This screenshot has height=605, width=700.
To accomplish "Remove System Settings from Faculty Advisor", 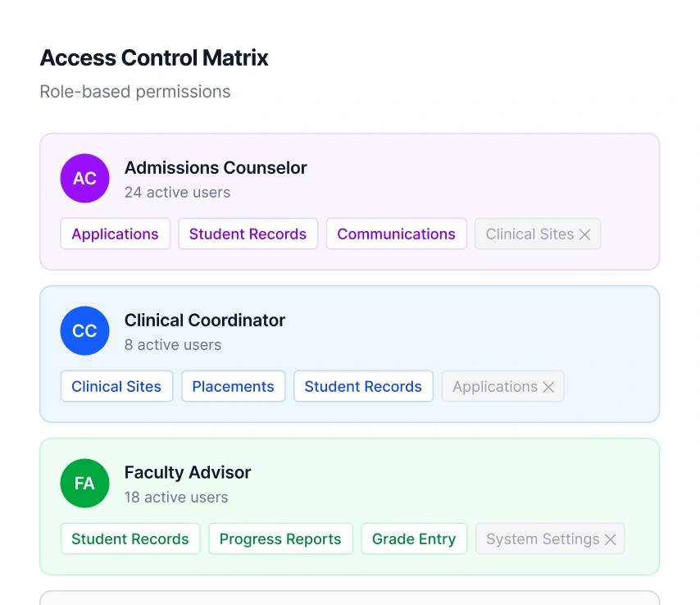I will click(610, 539).
